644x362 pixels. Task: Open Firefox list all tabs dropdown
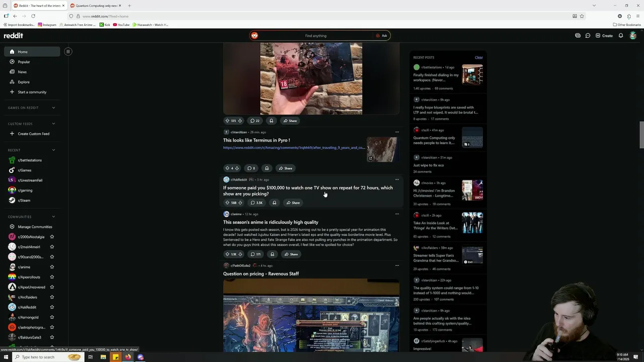[594, 6]
